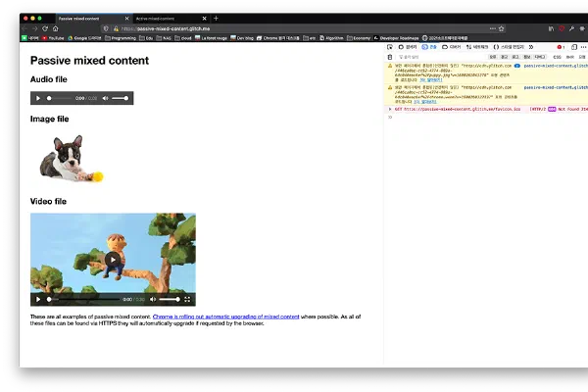This screenshot has height=392, width=588.
Task: Open the devtools wrench icon in toolbar
Action: (x=571, y=28)
